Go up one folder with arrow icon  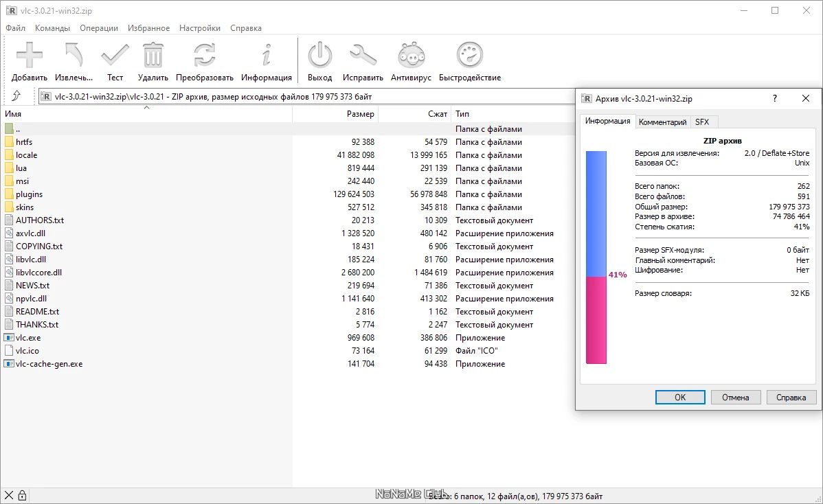(x=16, y=96)
